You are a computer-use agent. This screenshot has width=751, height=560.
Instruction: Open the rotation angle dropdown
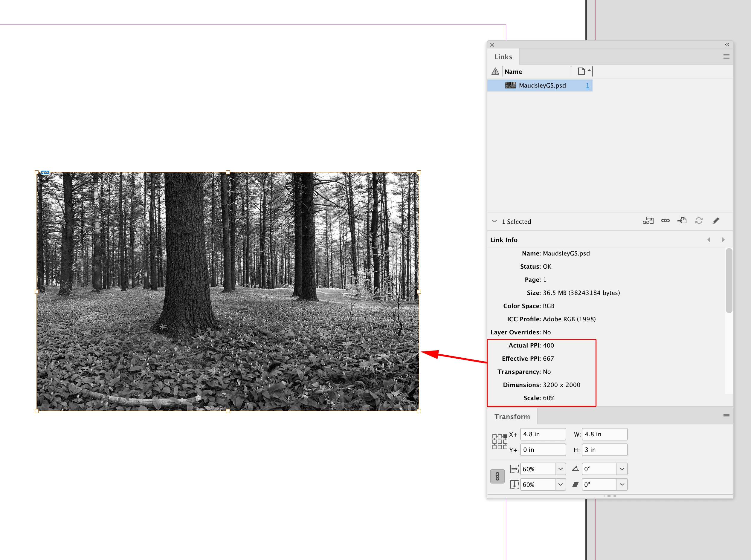tap(622, 469)
